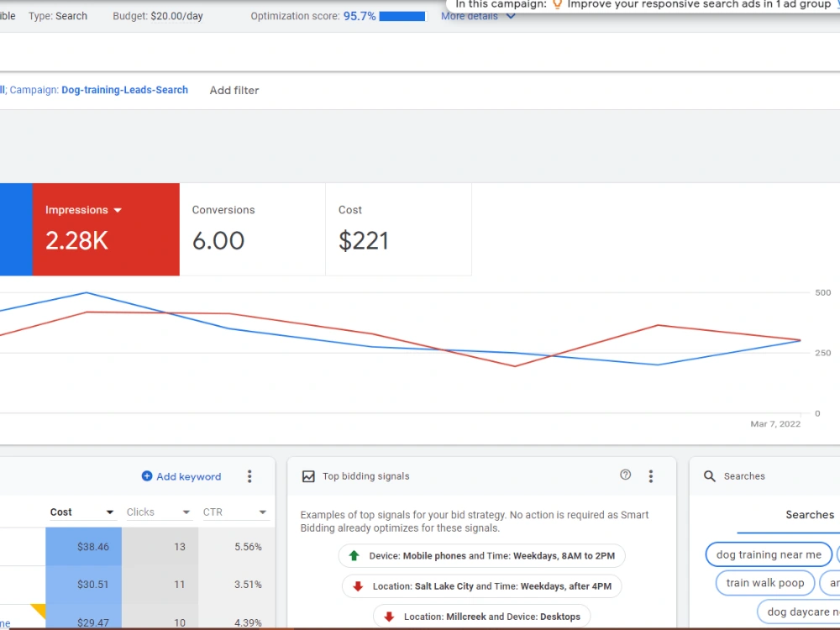Open the Cost column dropdown
The height and width of the screenshot is (630, 840).
coord(110,512)
